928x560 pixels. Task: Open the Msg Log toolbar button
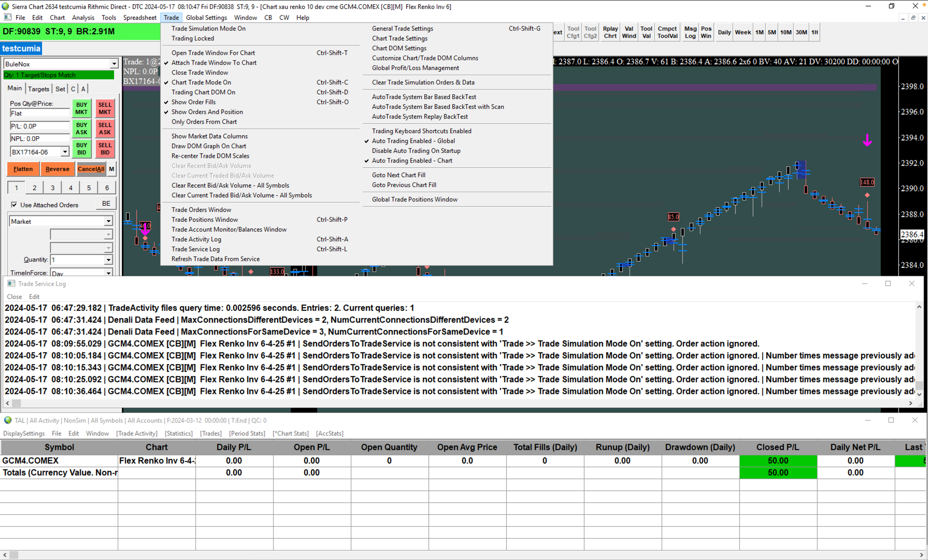690,32
